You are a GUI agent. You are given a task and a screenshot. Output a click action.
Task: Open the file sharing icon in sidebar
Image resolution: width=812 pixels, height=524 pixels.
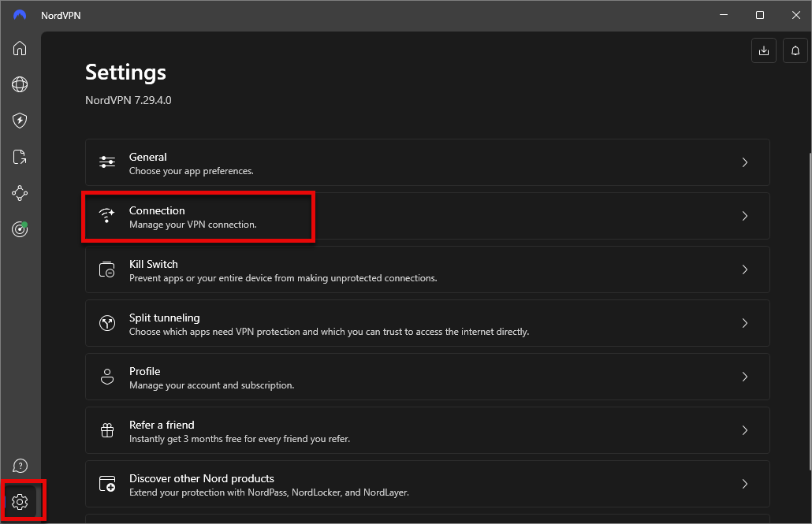(x=20, y=157)
